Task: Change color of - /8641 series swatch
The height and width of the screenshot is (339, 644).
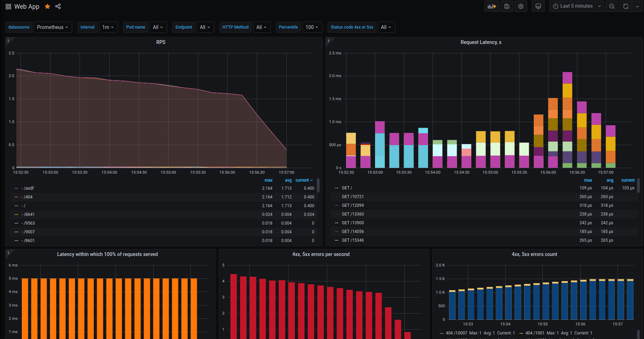Action: coord(16,214)
